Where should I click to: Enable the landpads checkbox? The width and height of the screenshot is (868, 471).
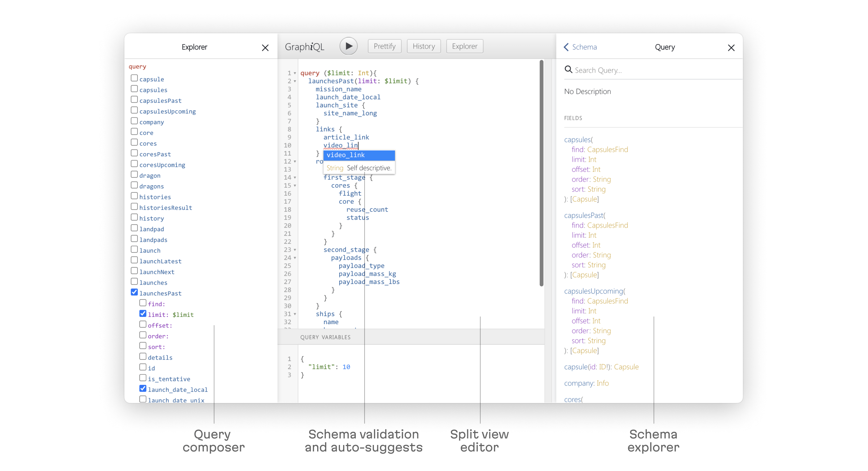[x=134, y=239]
